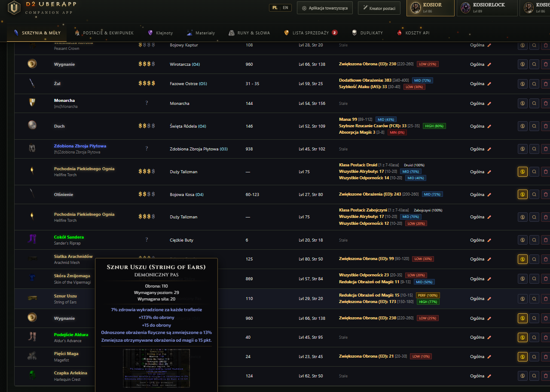This screenshot has width=550, height=392.
Task: Click the coin icon for the Zabójczyni Hellfire Torch
Action: pyautogui.click(x=522, y=217)
